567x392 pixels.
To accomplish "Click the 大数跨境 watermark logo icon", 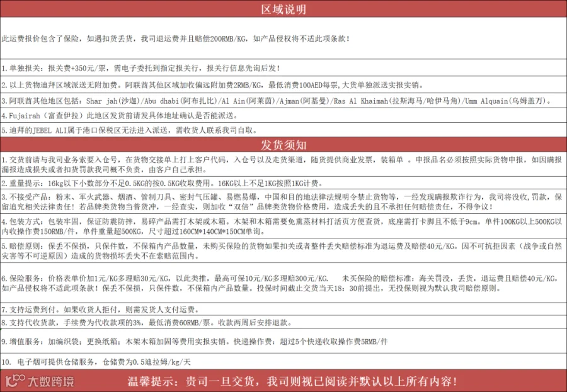I will (x=15, y=381).
